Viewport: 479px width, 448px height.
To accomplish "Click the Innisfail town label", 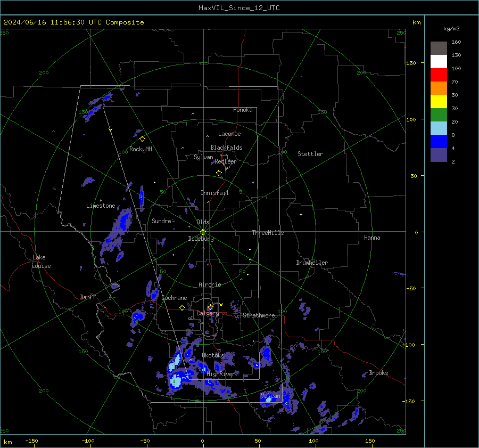I will click(x=214, y=193).
